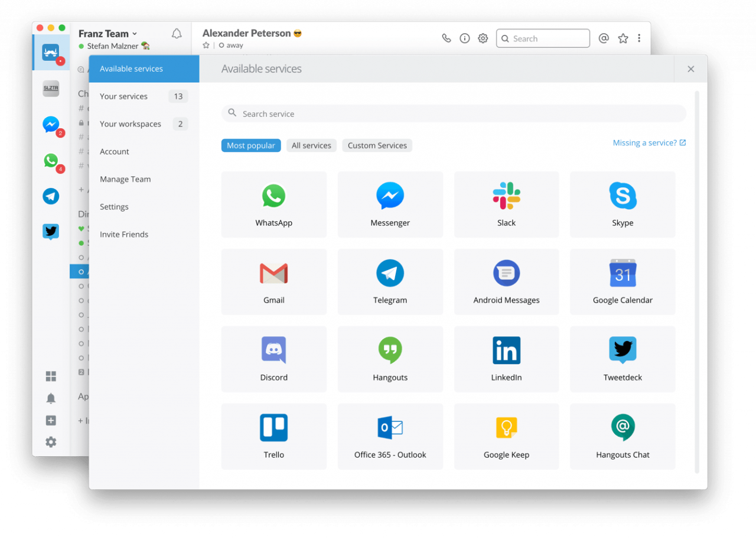Screen dimensions: 756x539
Task: Select Available services in settings menu
Action: pyautogui.click(x=144, y=69)
